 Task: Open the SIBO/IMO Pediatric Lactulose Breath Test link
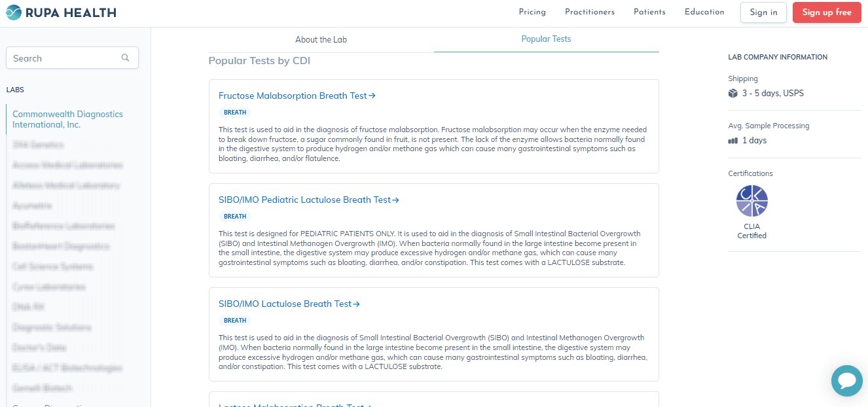click(x=304, y=200)
